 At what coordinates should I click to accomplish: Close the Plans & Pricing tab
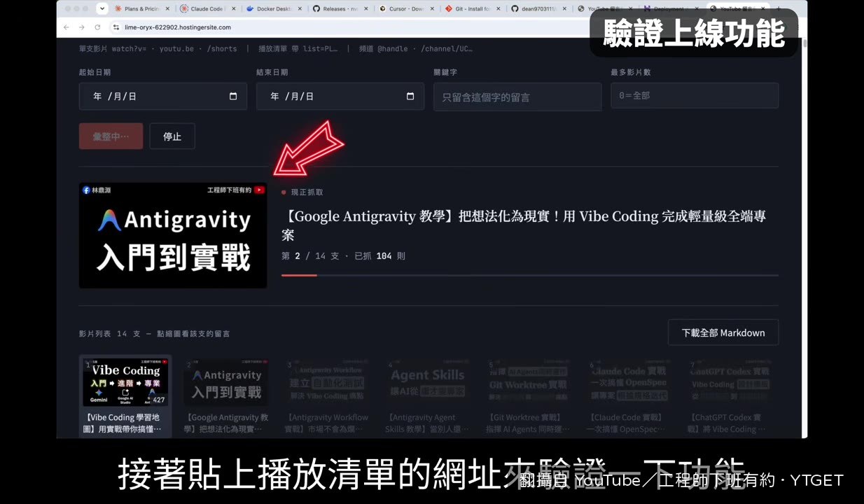[x=167, y=9]
